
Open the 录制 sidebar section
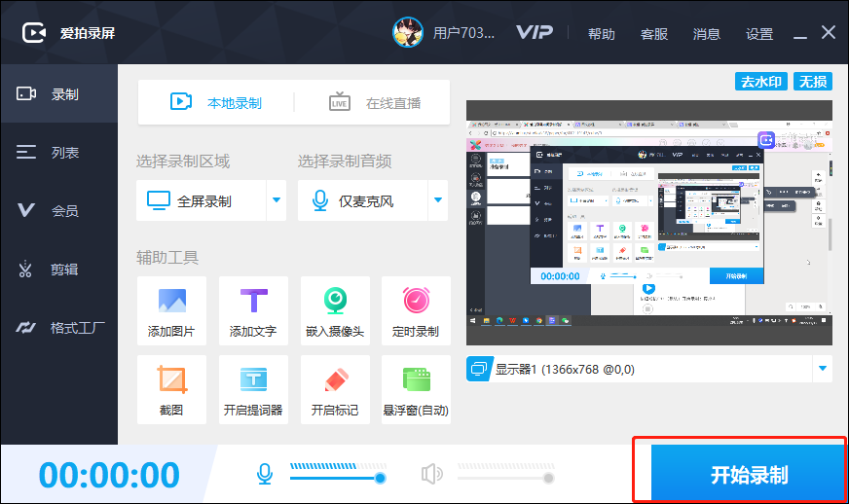(x=59, y=94)
